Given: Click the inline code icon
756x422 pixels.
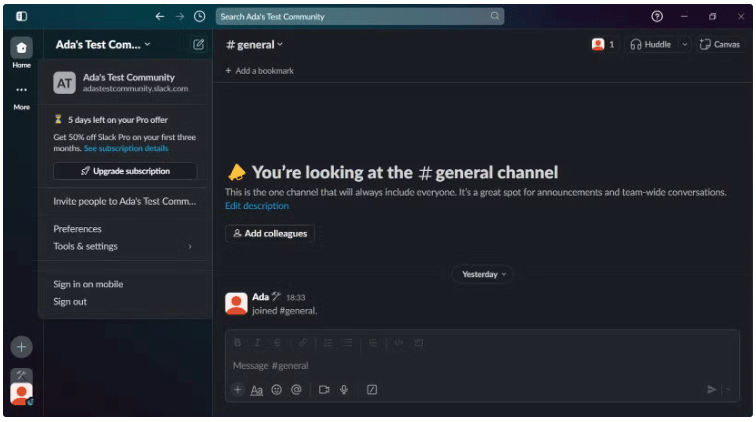Looking at the screenshot, I should [398, 343].
